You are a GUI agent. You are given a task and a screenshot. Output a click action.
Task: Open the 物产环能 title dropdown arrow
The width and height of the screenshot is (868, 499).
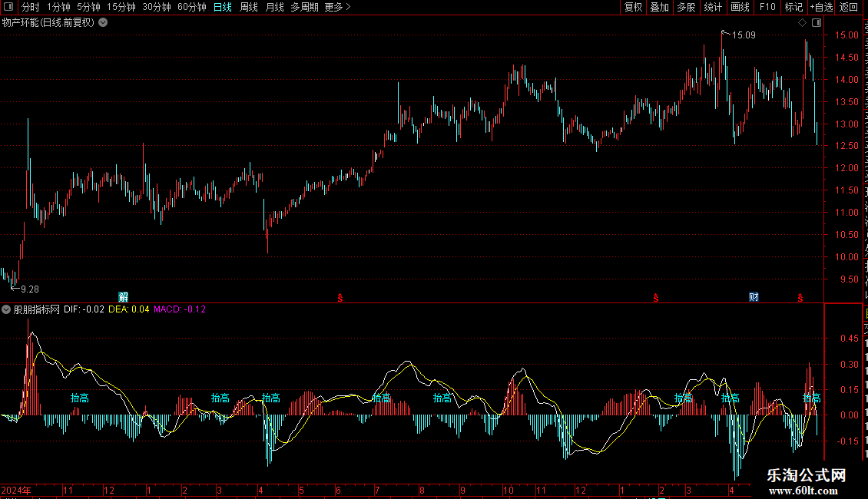pyautogui.click(x=103, y=23)
